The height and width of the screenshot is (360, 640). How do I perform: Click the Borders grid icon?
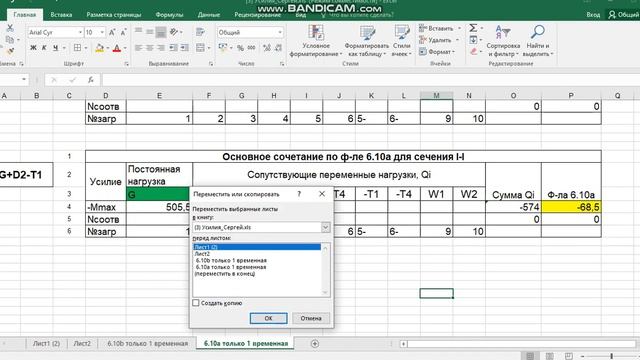[77, 48]
